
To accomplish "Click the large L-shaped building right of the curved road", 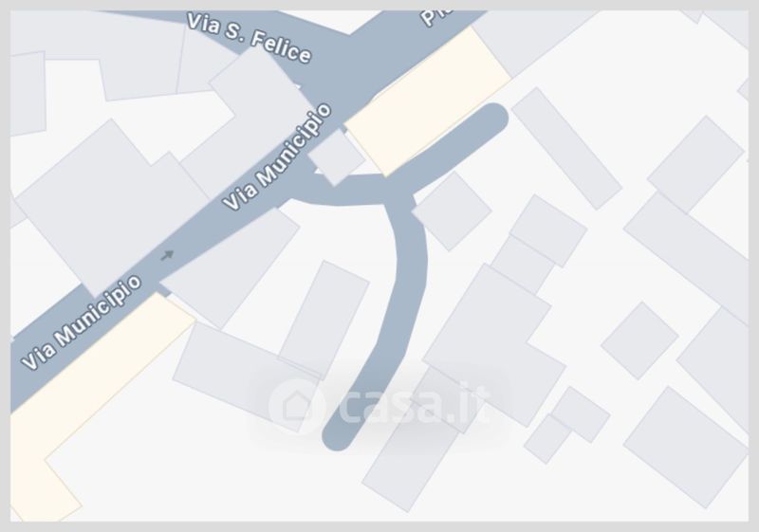I will tap(493, 345).
